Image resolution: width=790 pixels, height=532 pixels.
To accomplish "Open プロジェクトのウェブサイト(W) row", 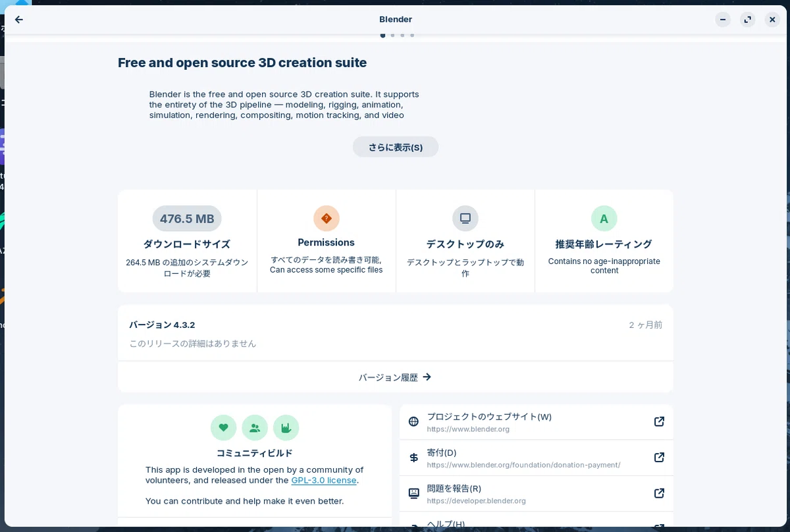I will pos(537,422).
